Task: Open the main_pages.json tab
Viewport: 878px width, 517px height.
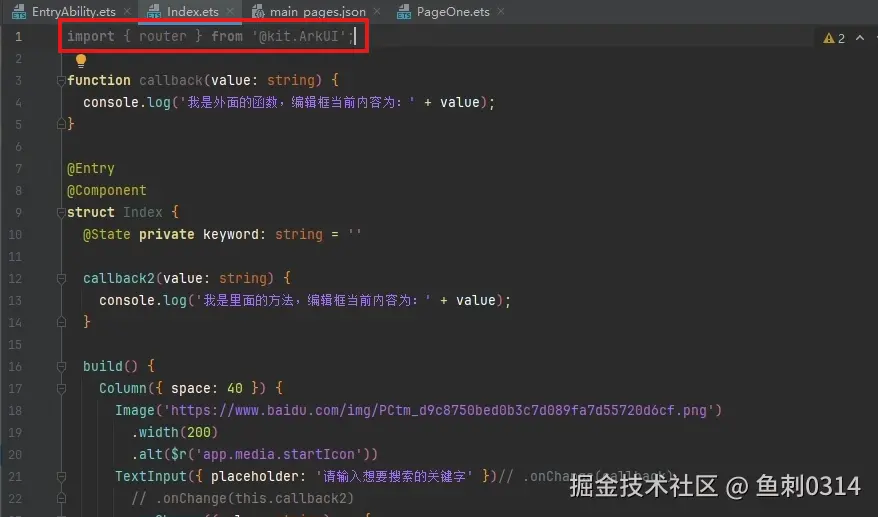Action: (317, 12)
